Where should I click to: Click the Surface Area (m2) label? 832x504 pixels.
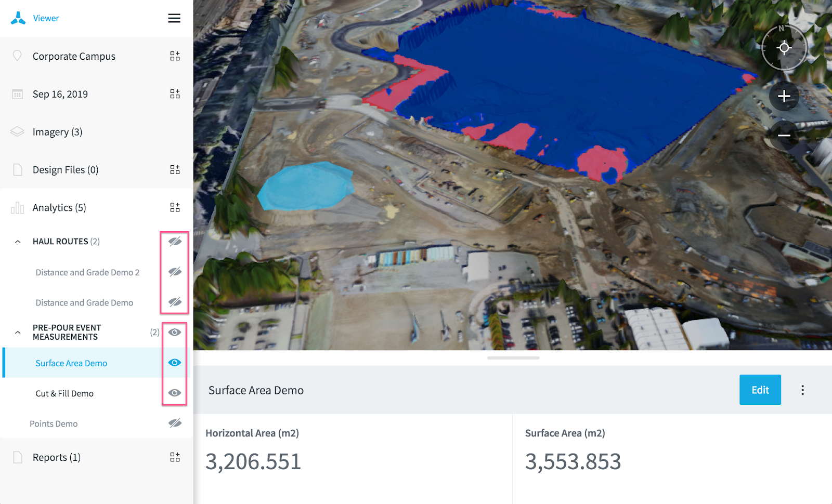click(565, 433)
